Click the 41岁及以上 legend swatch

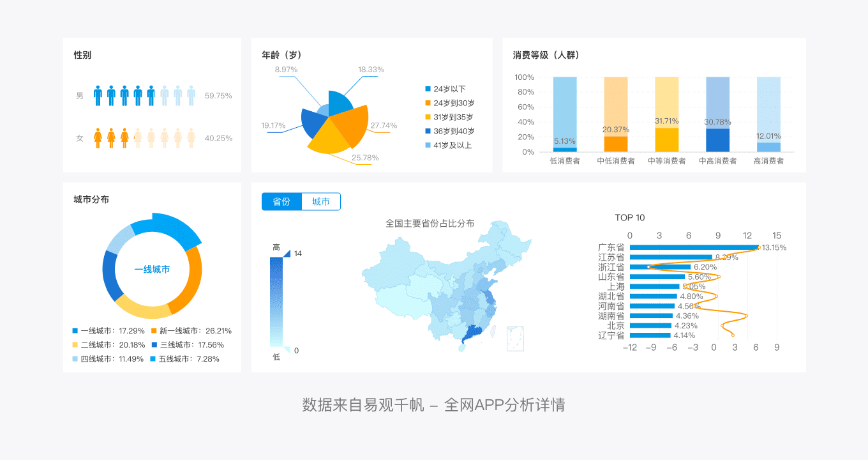coord(428,145)
